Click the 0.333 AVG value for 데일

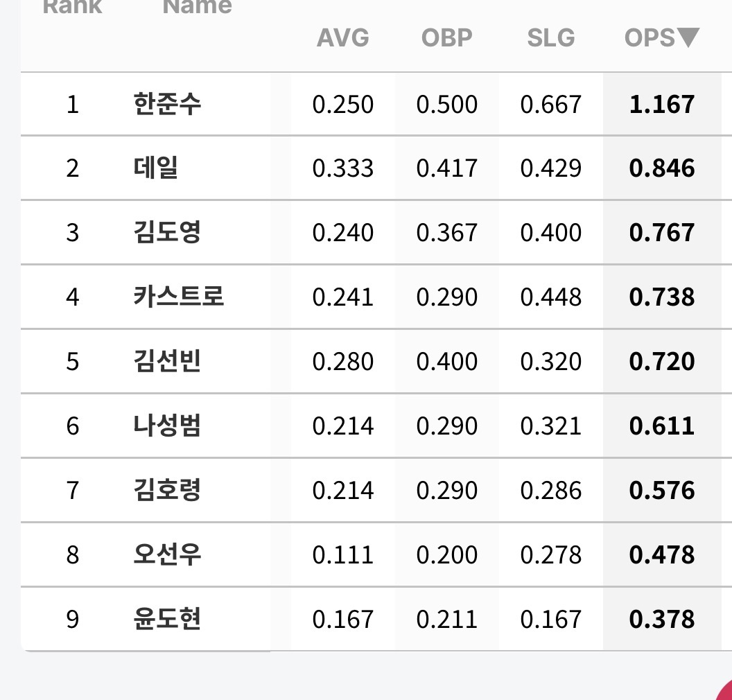coord(343,168)
